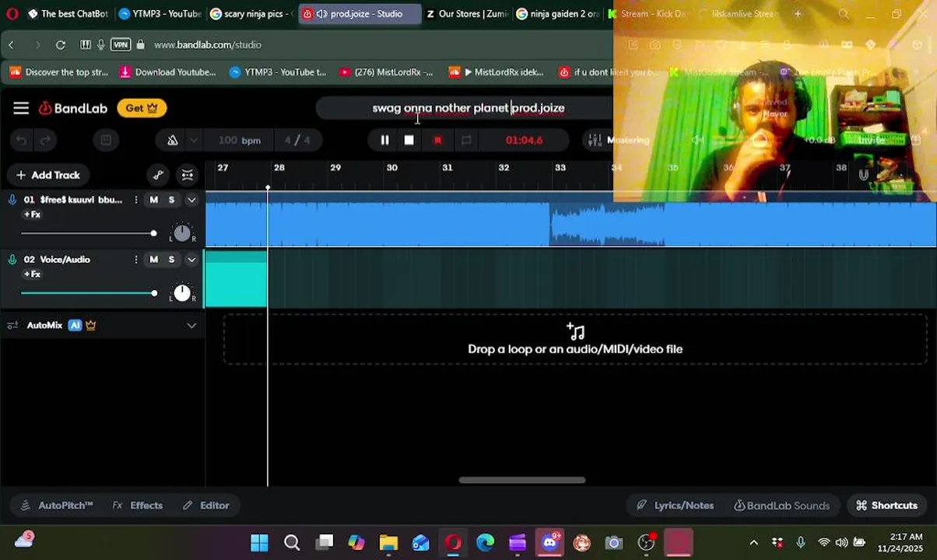The image size is (937, 560).
Task: Click the 100 bpm tempo field
Action: (x=240, y=140)
